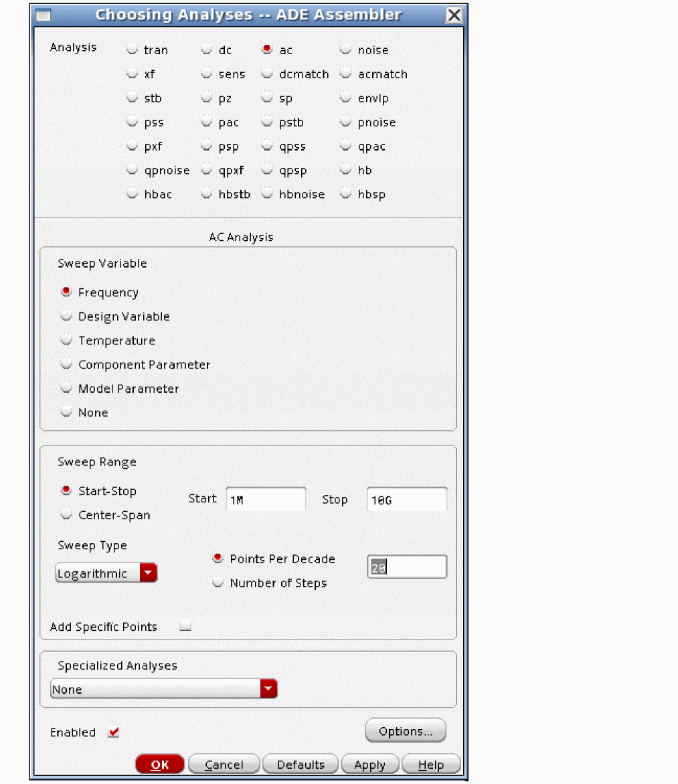Choose Temperature as sweep variable
678x784 pixels.
(x=66, y=340)
